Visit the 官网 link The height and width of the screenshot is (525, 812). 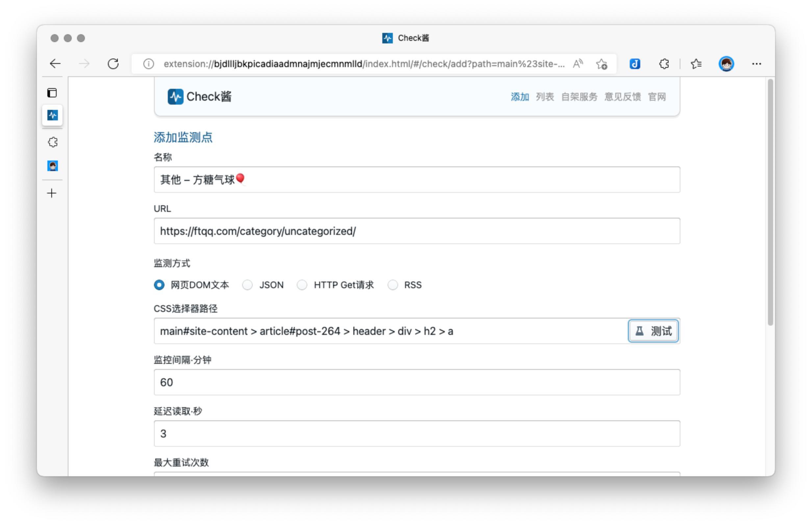(657, 96)
